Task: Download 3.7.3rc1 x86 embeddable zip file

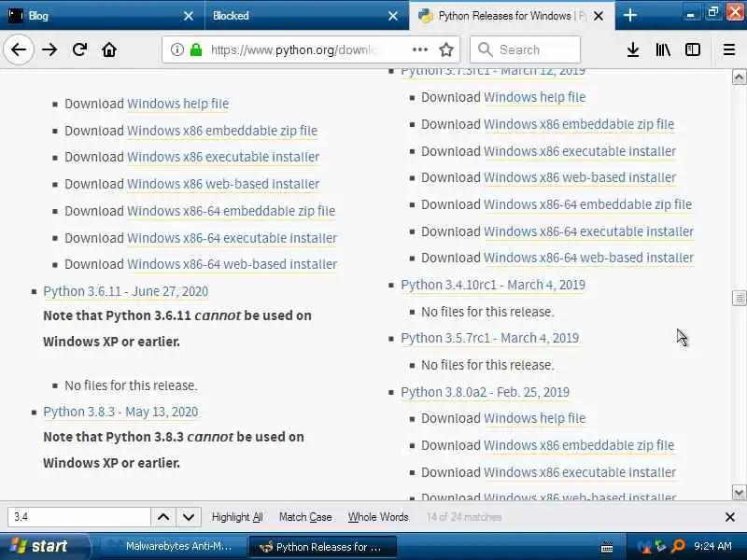Action: coord(579,124)
